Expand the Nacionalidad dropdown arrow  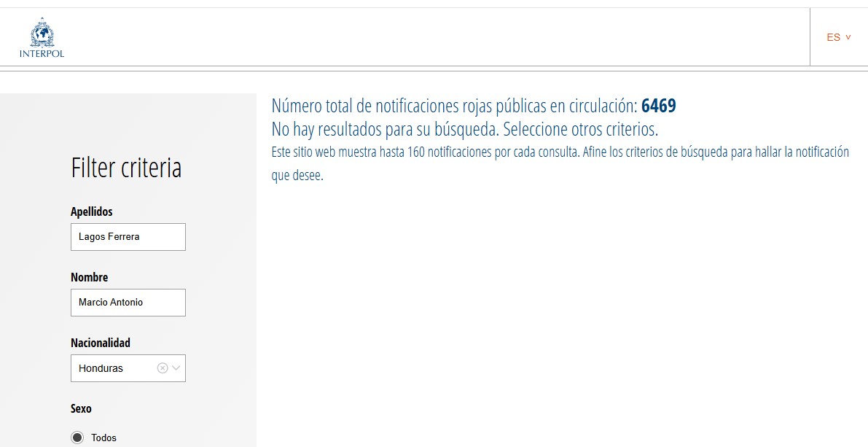click(x=176, y=368)
